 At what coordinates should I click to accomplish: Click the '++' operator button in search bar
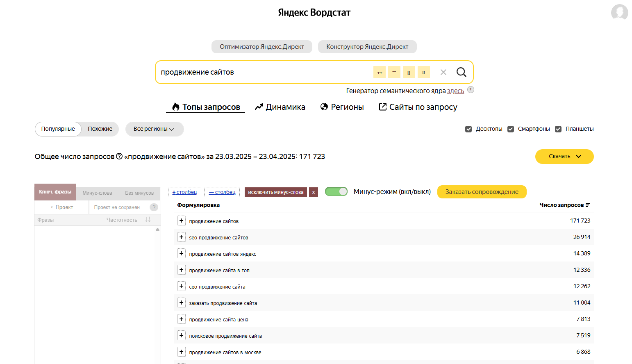pyautogui.click(x=380, y=72)
